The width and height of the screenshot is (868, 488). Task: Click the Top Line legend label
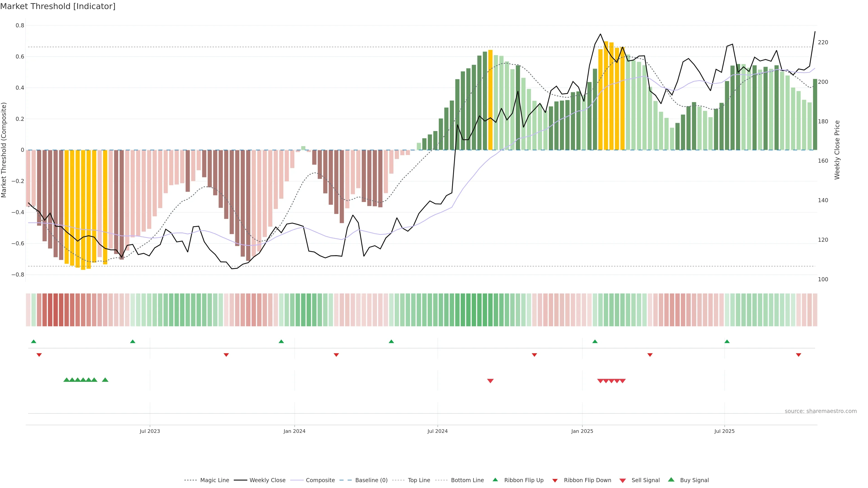(x=419, y=480)
